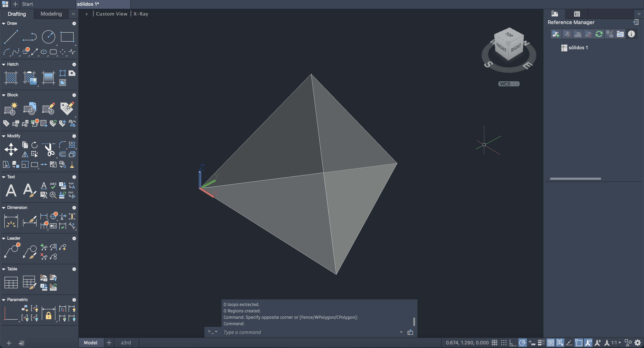This screenshot has height=348, width=644.
Task: Select the Circle draw tool
Action: point(48,37)
